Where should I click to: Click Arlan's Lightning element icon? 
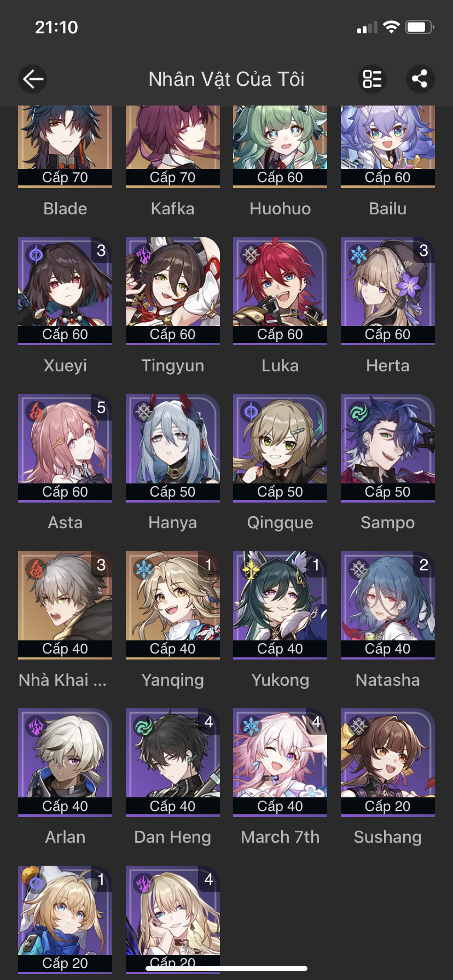click(x=36, y=726)
